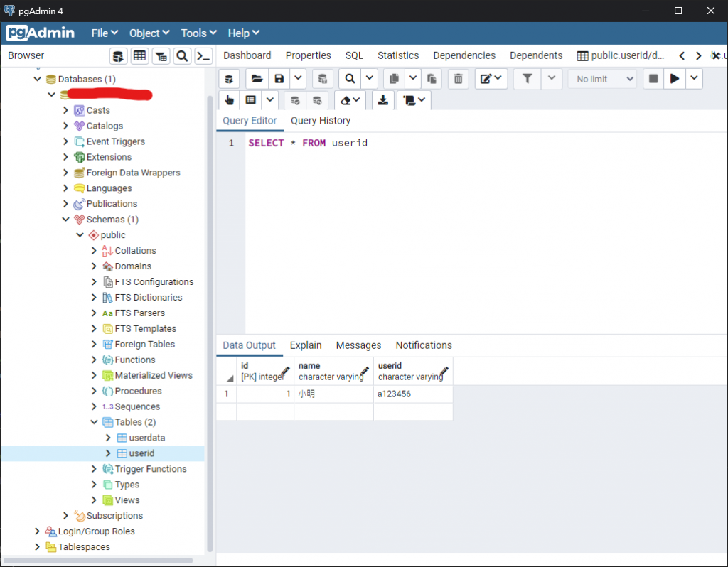This screenshot has width=728, height=567.
Task: Click the Find magnifier in query toolbar
Action: coord(350,79)
